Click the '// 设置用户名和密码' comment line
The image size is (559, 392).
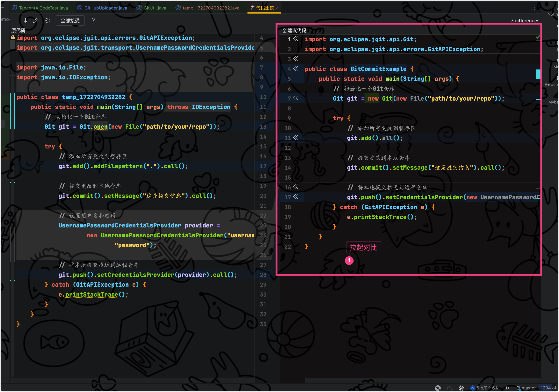pyautogui.click(x=87, y=216)
